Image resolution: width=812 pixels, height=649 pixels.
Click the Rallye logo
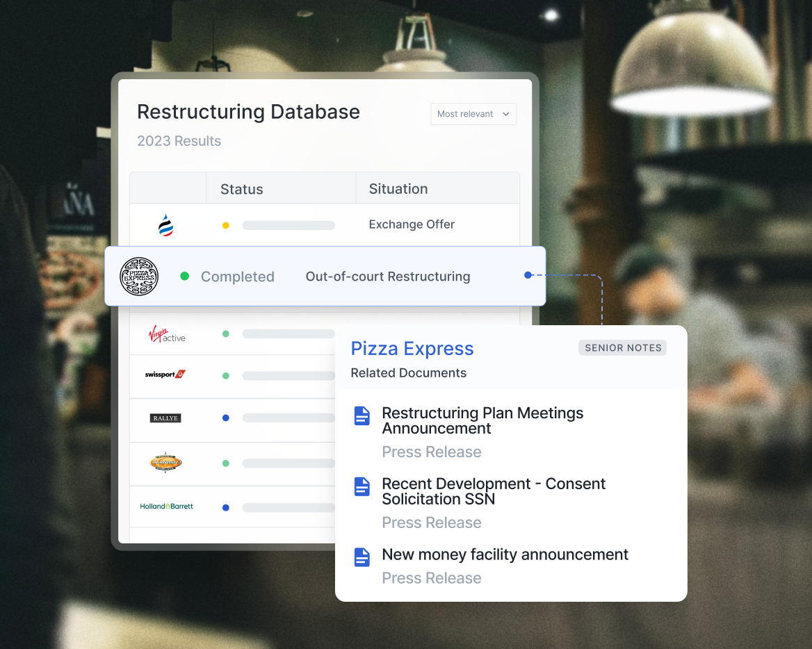165,418
